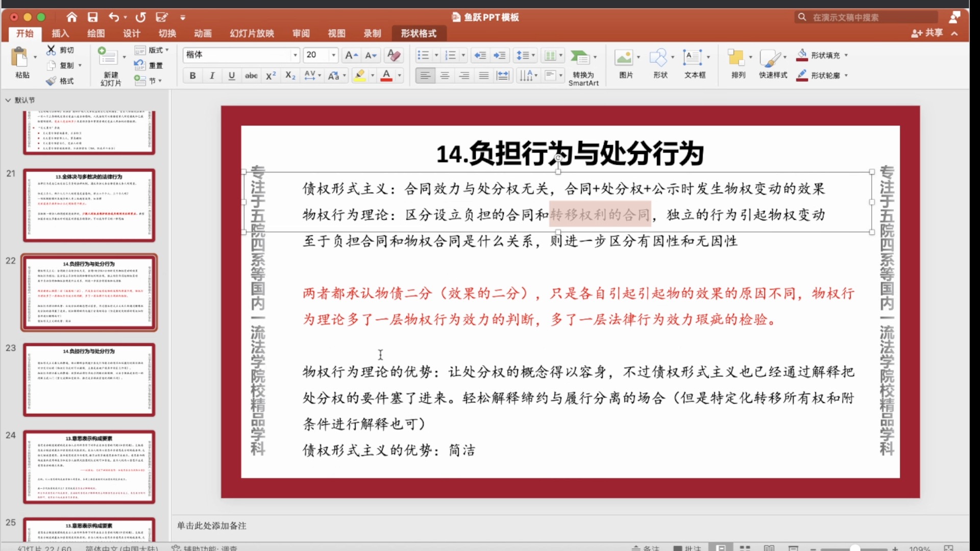Toggle Italic formatting

point(212,76)
